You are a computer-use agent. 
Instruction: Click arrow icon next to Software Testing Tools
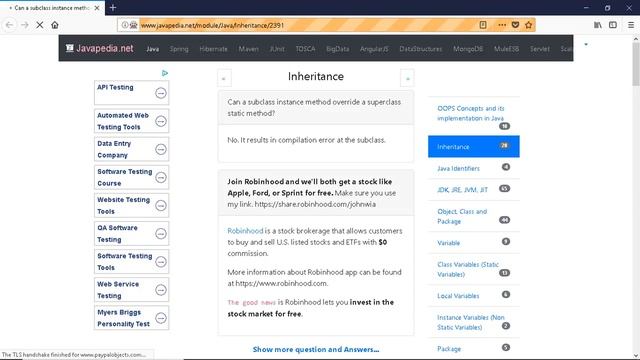(x=161, y=262)
